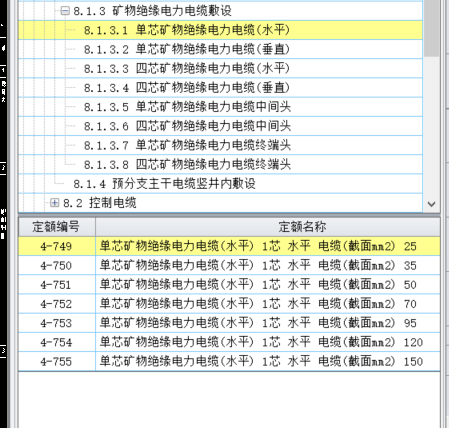Click the tree scrollbar down arrow
This screenshot has width=449, height=428.
click(431, 204)
